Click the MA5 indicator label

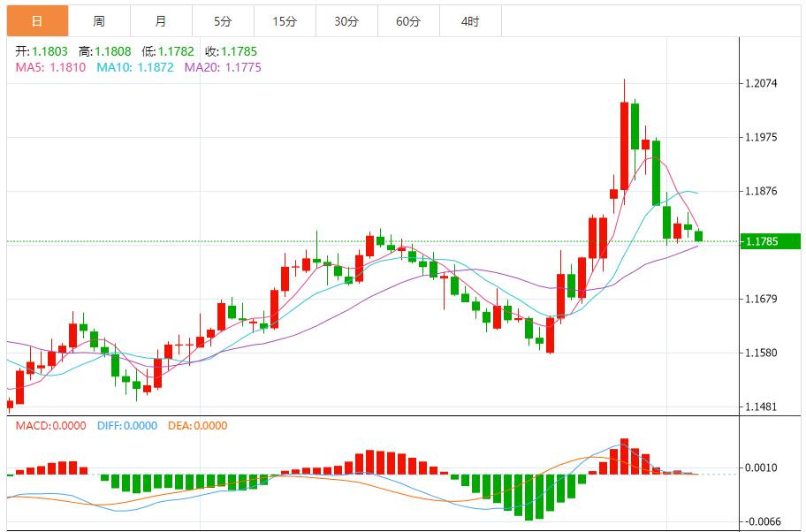50,67
